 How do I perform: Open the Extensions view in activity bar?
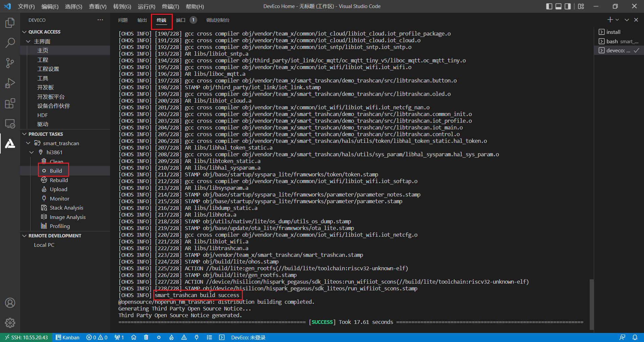10,103
